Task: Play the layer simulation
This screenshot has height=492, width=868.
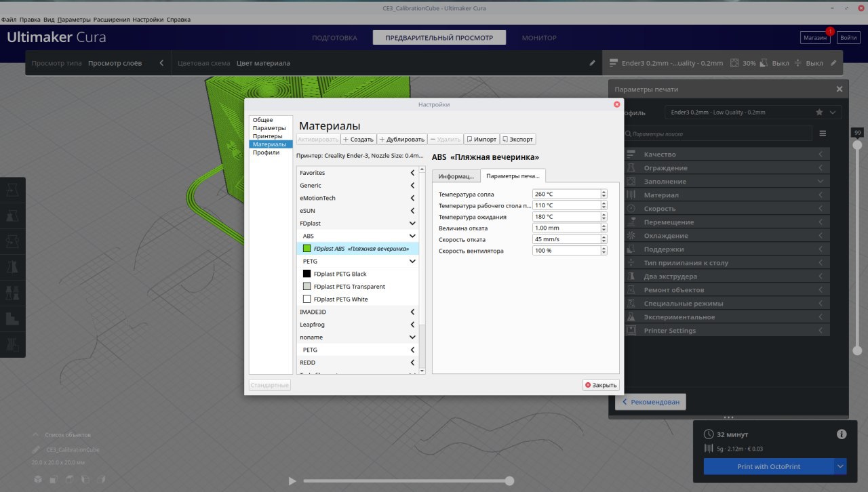Action: [292, 480]
